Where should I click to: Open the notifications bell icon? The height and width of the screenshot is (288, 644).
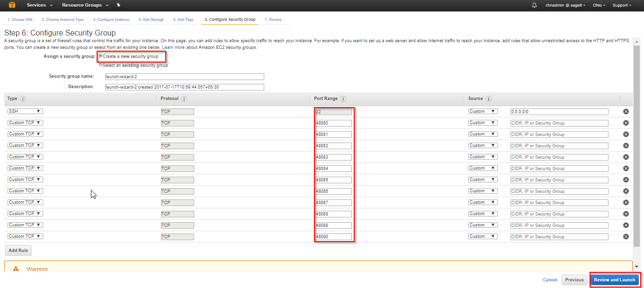tap(535, 5)
